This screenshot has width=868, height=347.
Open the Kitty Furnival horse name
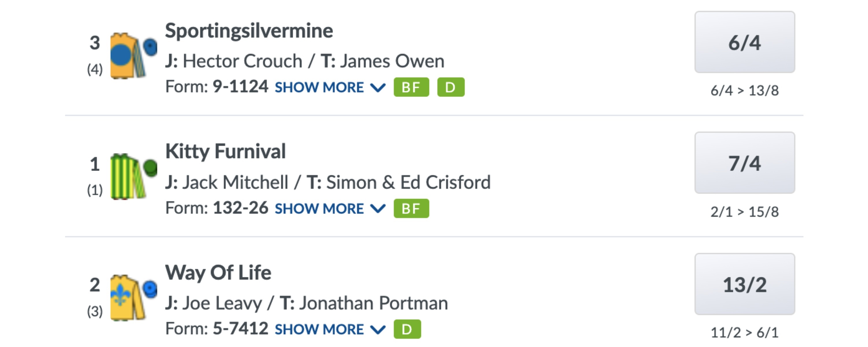click(225, 151)
